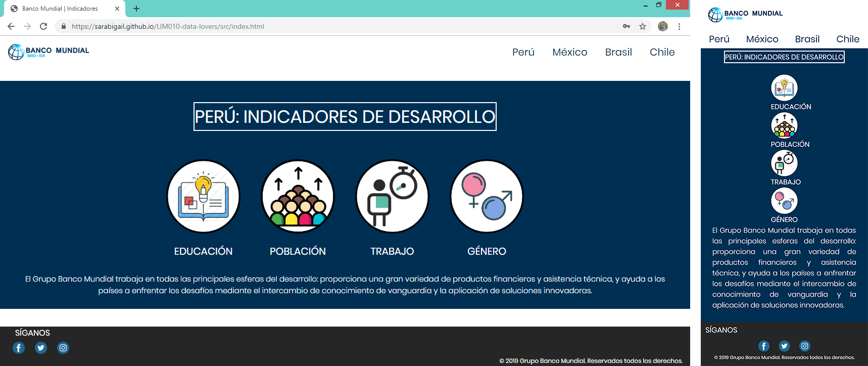Select Chile in the desktop navigation

(x=662, y=52)
